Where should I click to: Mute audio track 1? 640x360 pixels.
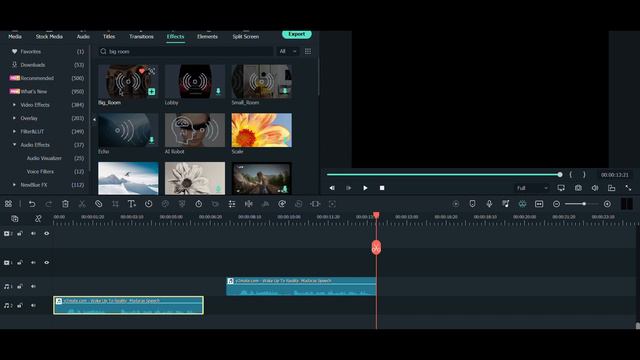(x=33, y=287)
